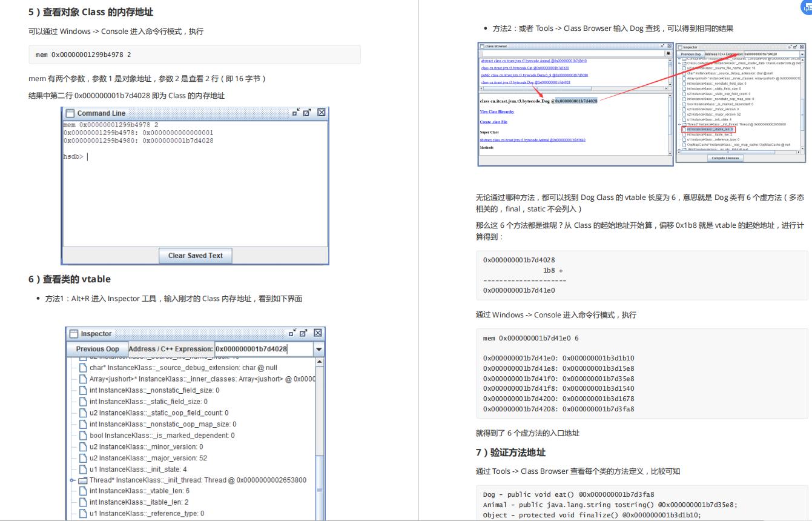Select row _major_version: 52 in large Inspector
Viewport: 812px width, 521px height.
(x=148, y=457)
